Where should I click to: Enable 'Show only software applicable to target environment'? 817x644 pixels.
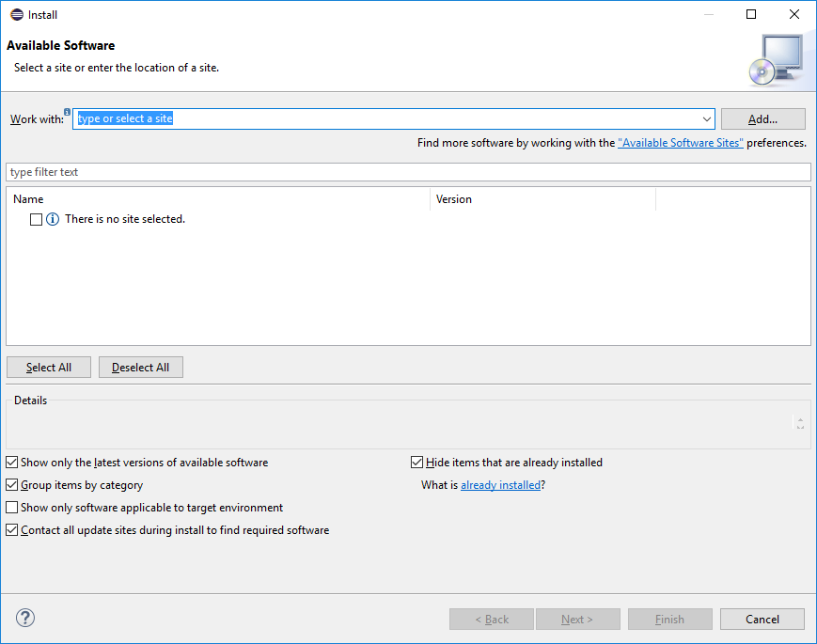pyautogui.click(x=11, y=507)
